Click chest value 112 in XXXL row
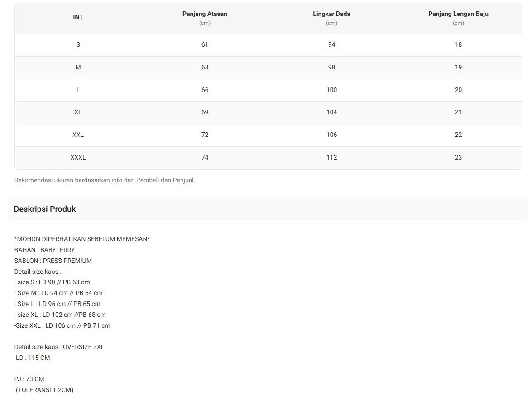Image resolution: width=532 pixels, height=398 pixels. 331,157
